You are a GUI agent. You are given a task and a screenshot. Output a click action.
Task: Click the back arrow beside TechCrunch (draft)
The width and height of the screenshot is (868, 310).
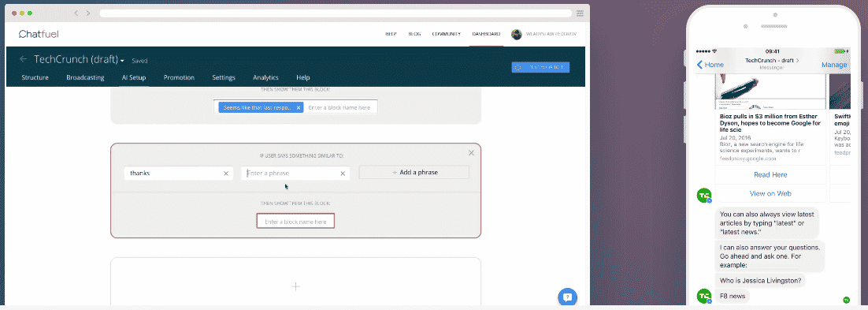[24, 59]
